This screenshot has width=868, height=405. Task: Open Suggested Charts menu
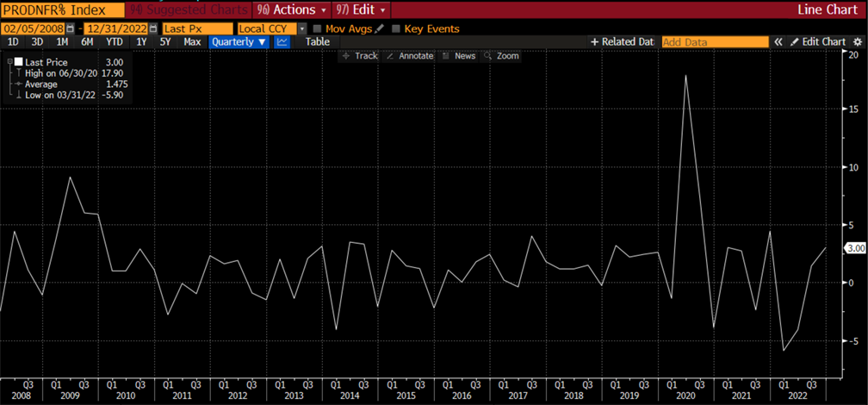189,9
